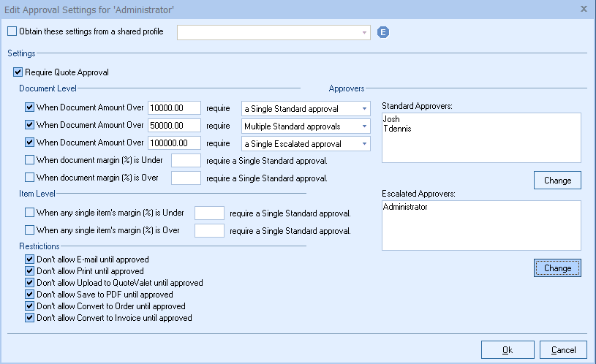The image size is (596, 364).
Task: Enable obtaining settings from a shared profile
Action: 12,32
